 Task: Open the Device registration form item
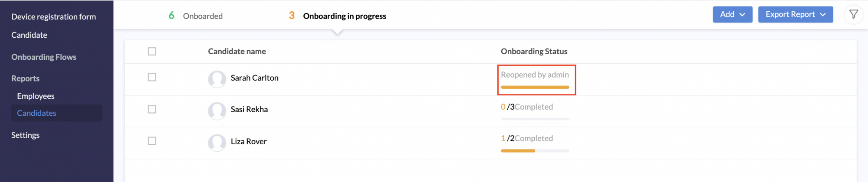pos(53,16)
